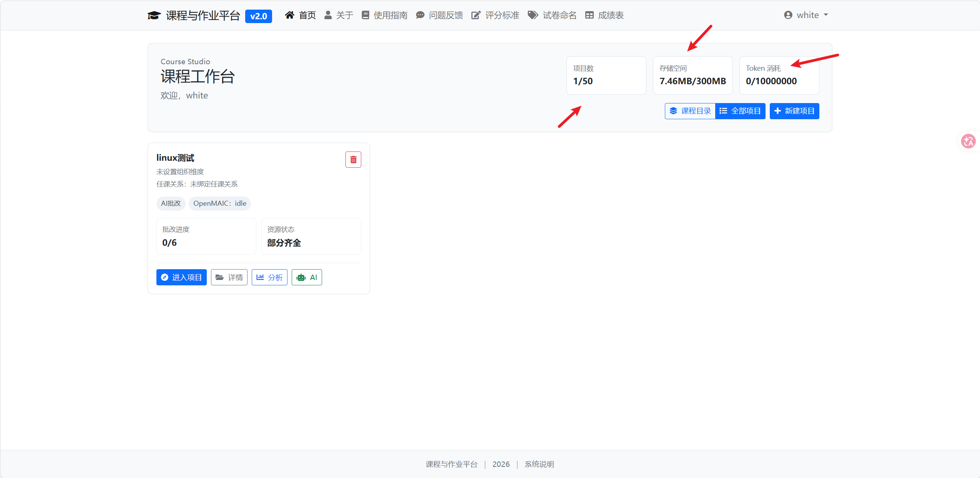Click the v2.0 version badge
Screen dimensions: 980x478
[x=259, y=16]
